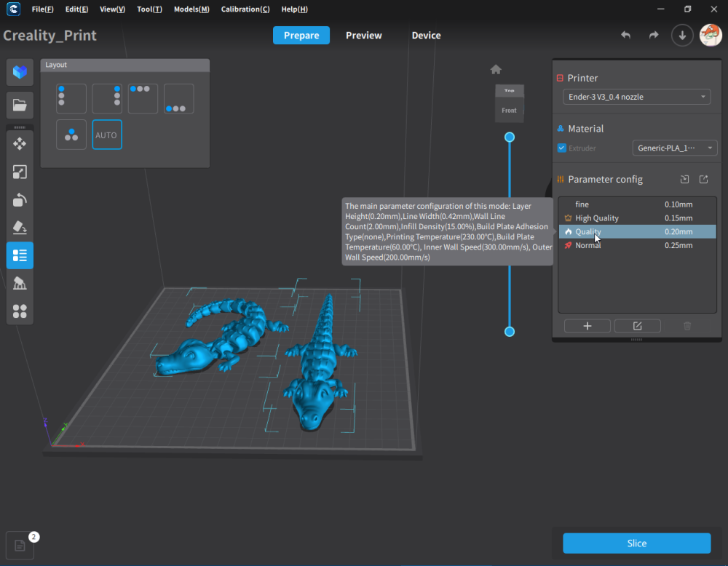
Task: Click the redo arrow icon
Action: tap(653, 36)
